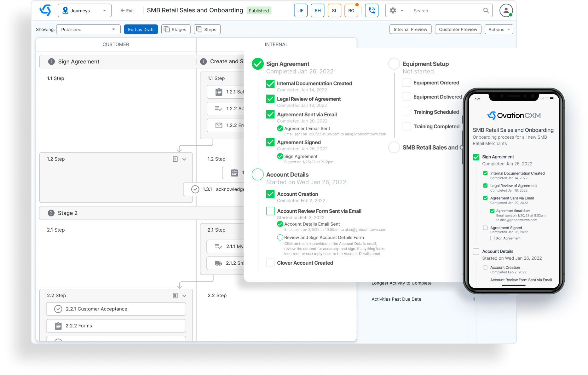Click the clipboard icon on step 1.2.1
This screenshot has height=375, width=588.
click(x=219, y=92)
